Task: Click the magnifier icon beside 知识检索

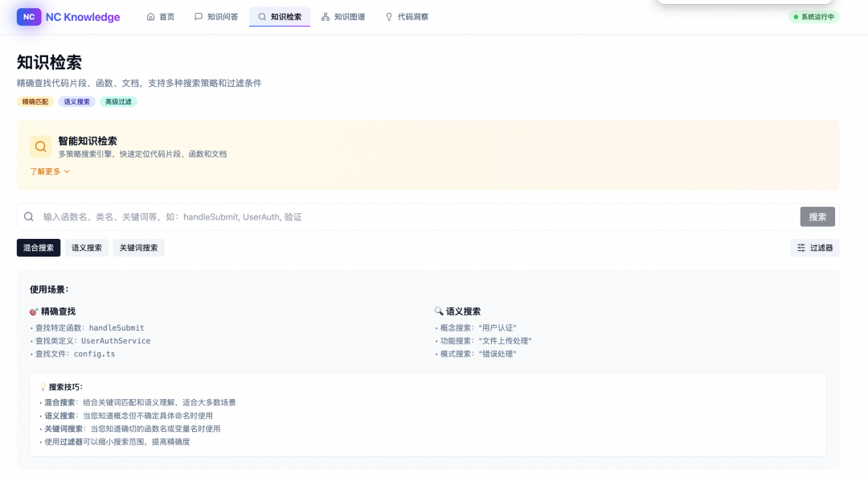Action: click(x=262, y=16)
